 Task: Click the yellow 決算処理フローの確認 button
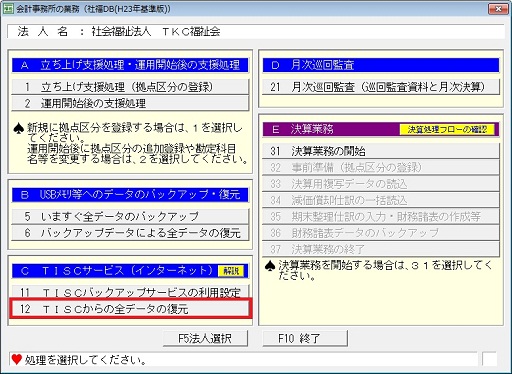click(x=447, y=130)
